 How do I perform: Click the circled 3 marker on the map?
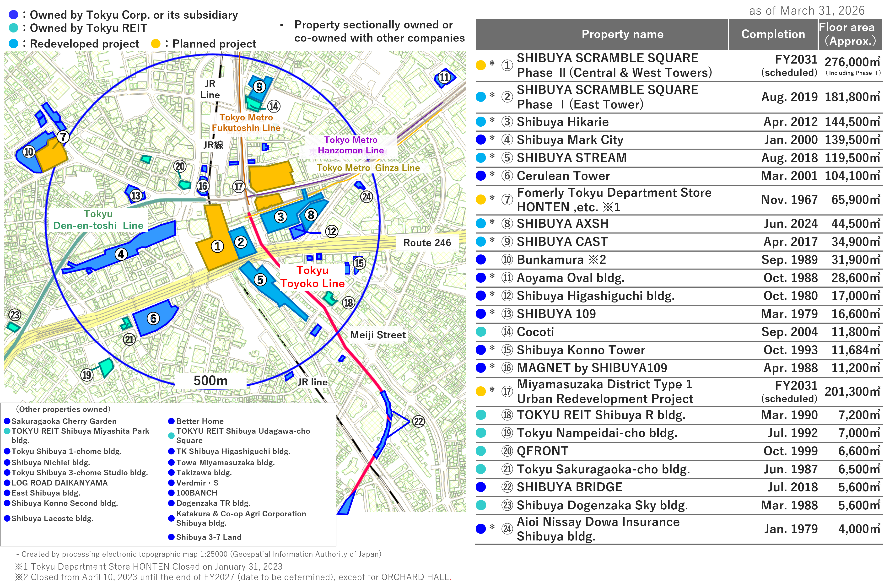[x=280, y=217]
